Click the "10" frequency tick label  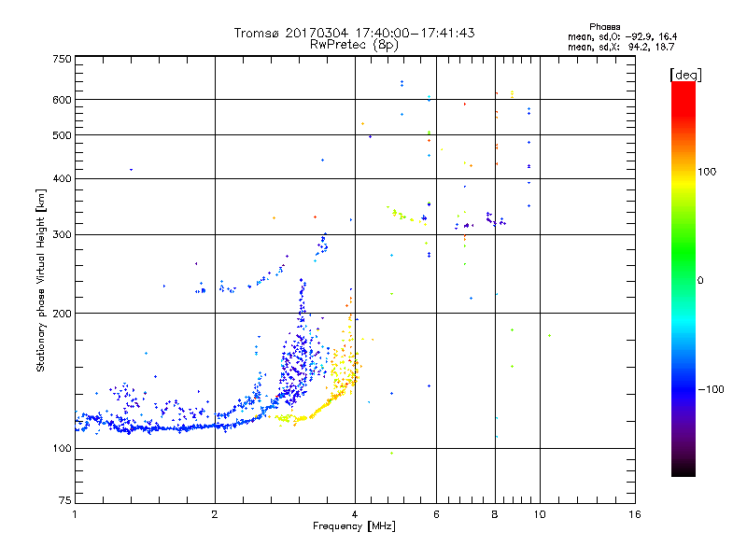pyautogui.click(x=540, y=514)
